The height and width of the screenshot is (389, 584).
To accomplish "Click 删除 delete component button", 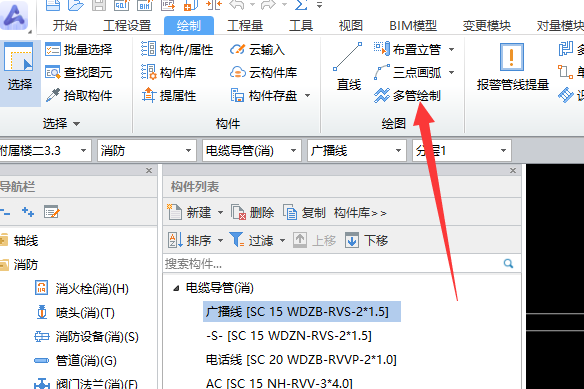I will point(253,213).
